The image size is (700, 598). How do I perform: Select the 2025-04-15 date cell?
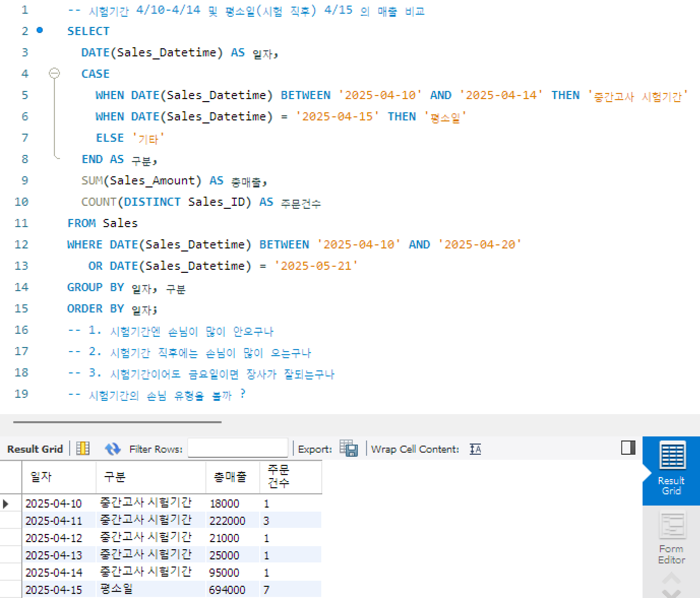pos(59,589)
